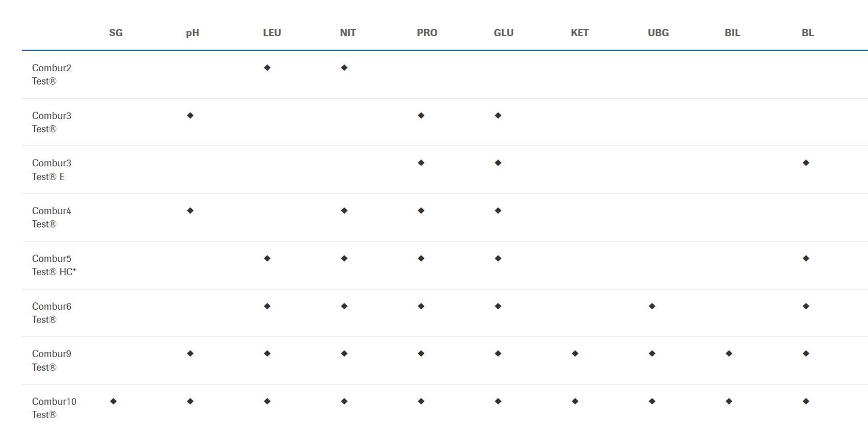Viewport: 868px width, 432px height.
Task: Click the SG diamond in Combur10 Test row
Action: pyautogui.click(x=113, y=402)
